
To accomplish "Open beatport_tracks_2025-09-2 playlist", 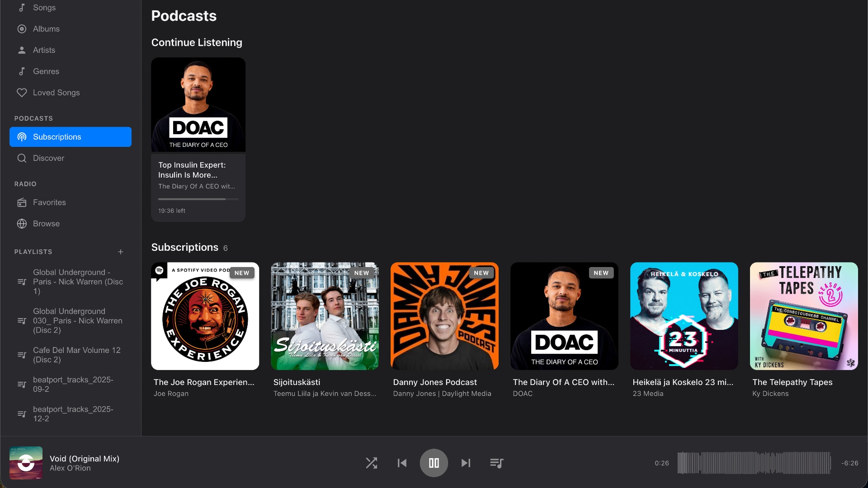I will (71, 385).
